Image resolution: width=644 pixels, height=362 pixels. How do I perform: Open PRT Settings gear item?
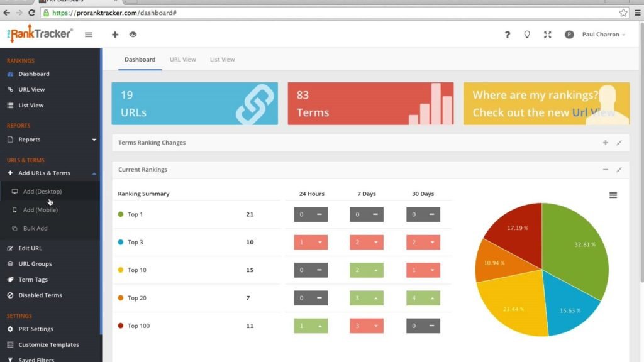(36, 329)
